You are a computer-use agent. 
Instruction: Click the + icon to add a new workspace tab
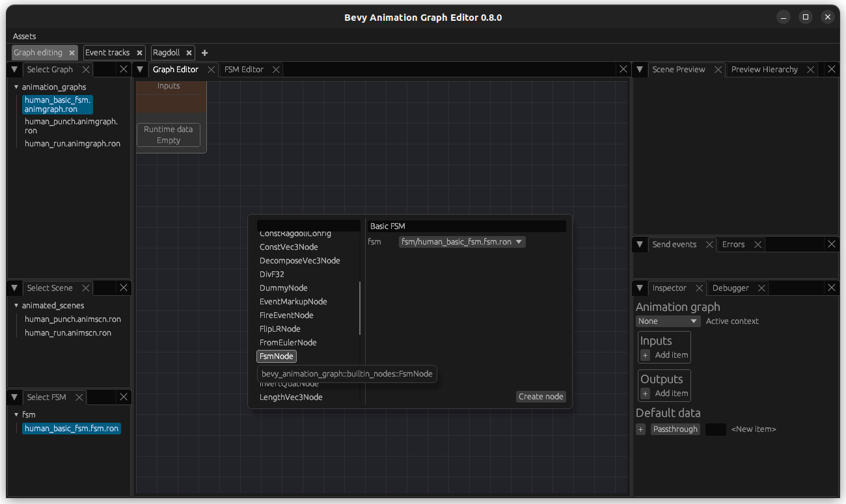pyautogui.click(x=204, y=53)
